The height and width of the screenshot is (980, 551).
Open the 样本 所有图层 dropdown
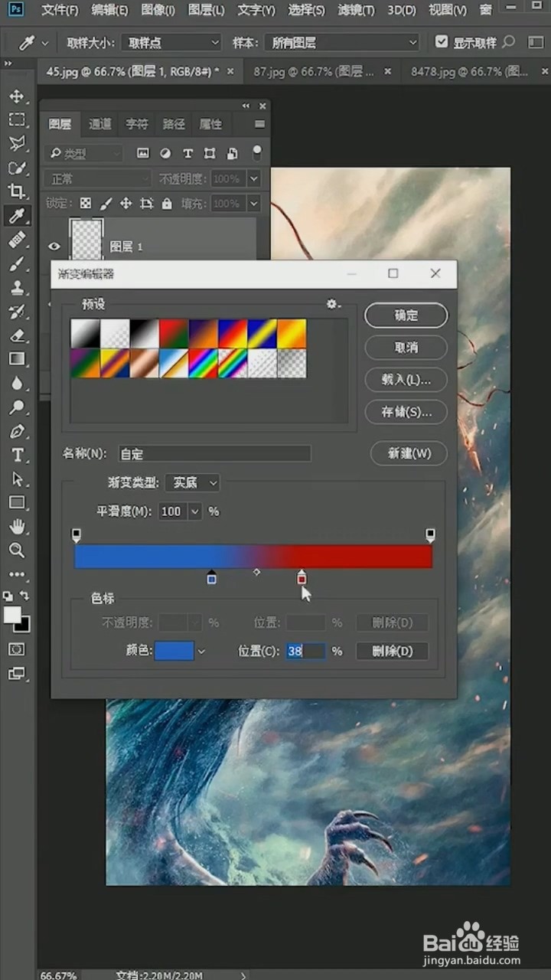point(342,42)
